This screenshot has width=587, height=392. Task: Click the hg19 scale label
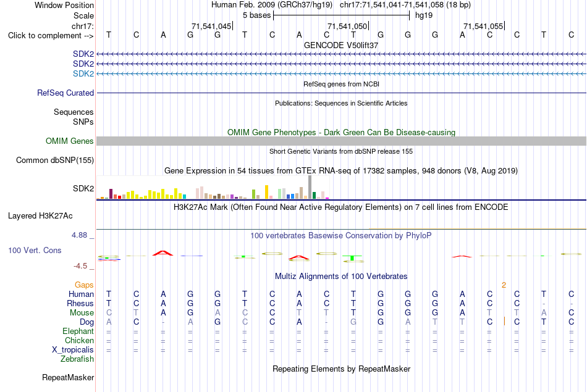[424, 15]
